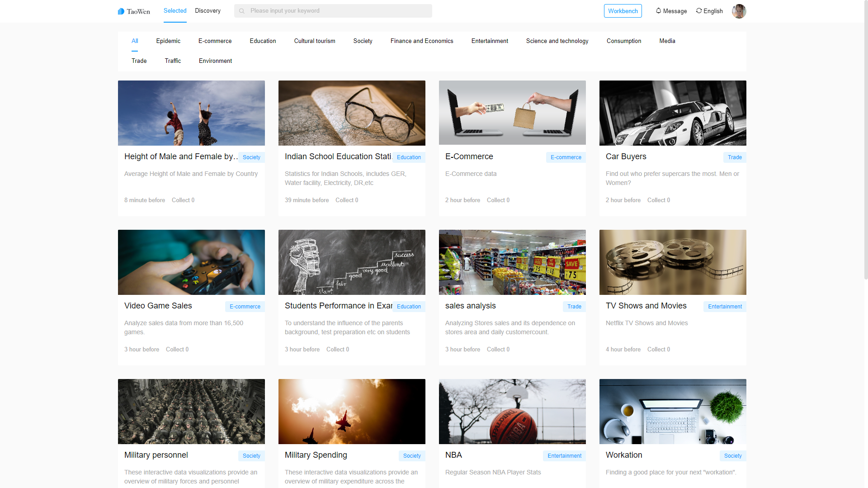Select the All category filter
868x488 pixels.
135,41
